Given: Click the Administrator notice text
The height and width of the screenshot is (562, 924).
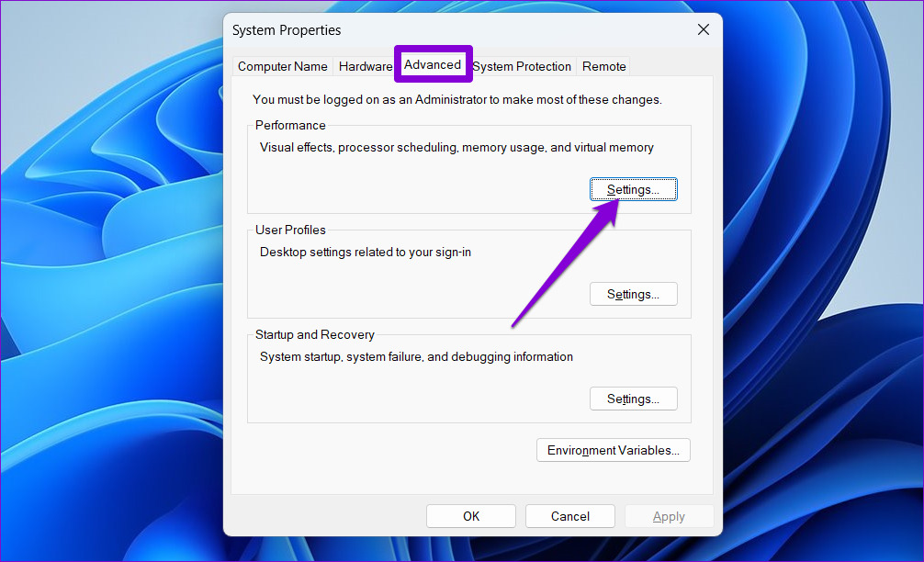Looking at the screenshot, I should (457, 99).
